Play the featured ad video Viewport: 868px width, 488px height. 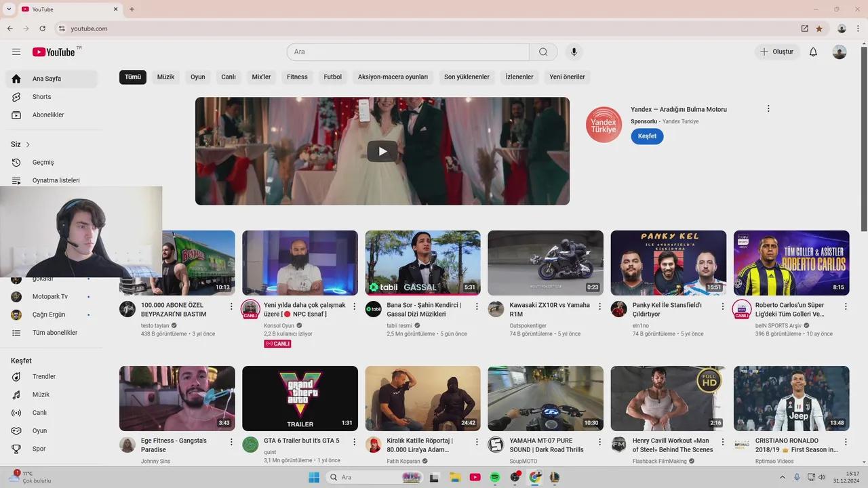tap(382, 151)
